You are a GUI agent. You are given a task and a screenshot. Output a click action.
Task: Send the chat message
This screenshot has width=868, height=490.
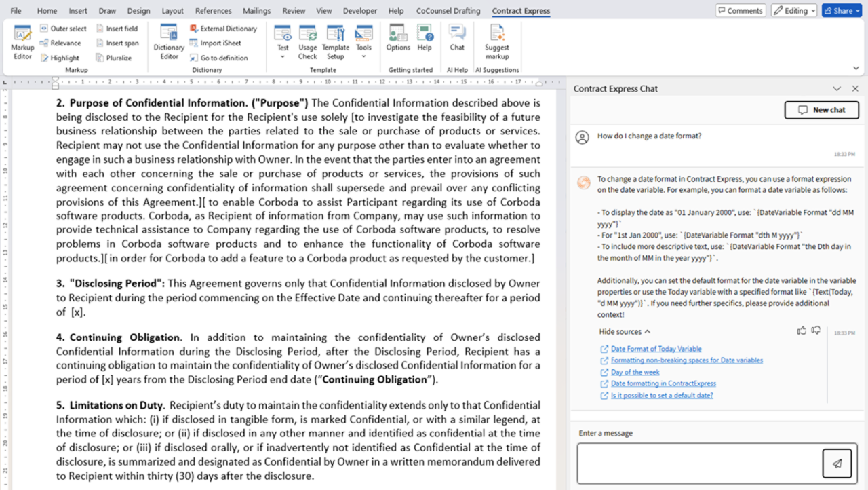(x=838, y=464)
